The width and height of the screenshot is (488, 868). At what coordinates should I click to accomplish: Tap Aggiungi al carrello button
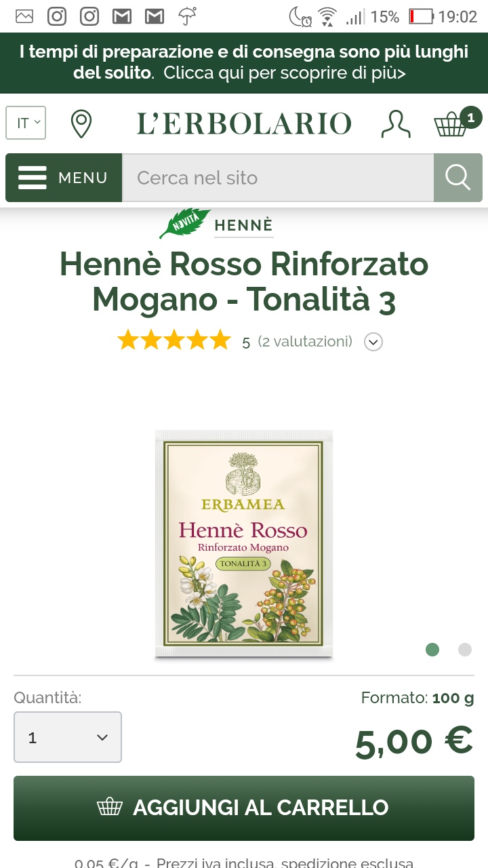pos(244,808)
